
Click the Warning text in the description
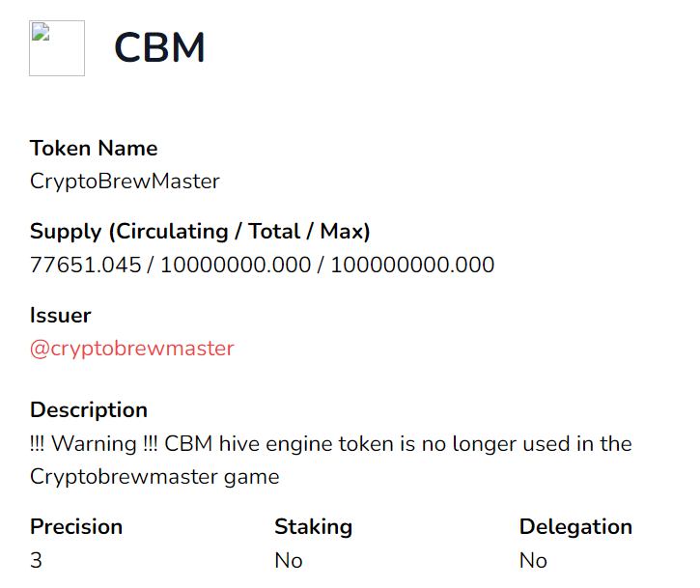point(94,444)
